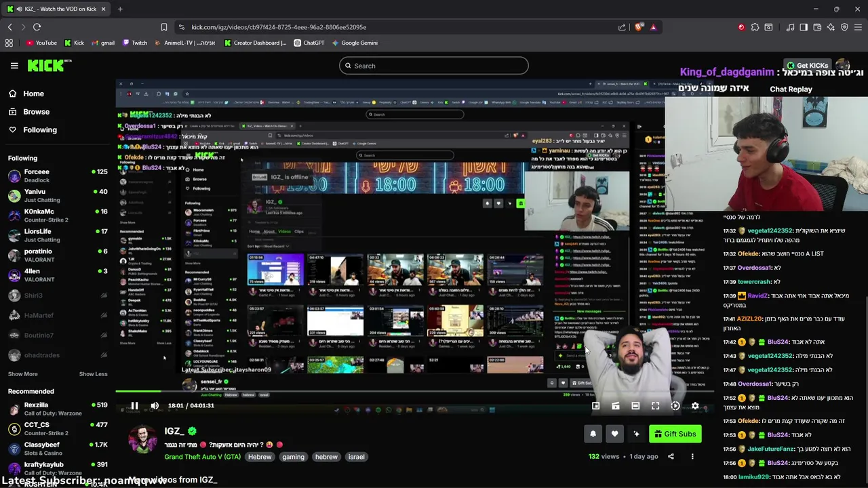
Task: Go to the Kick logo homepage
Action: [x=49, y=65]
